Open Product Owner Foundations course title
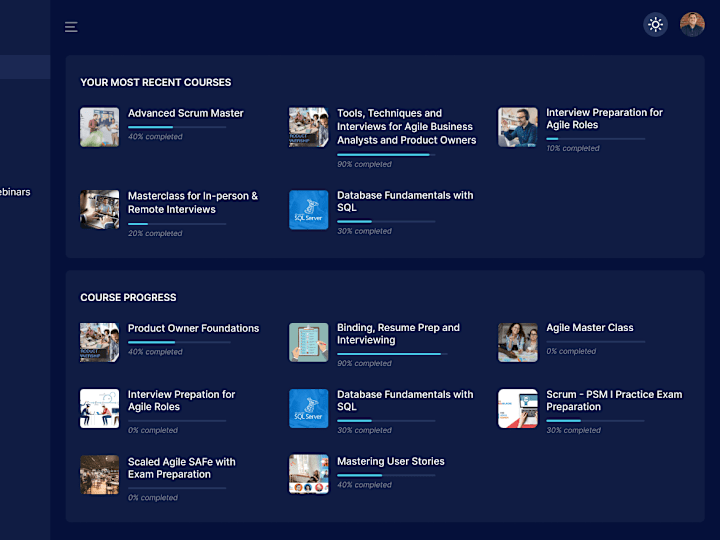The width and height of the screenshot is (720, 540). [x=193, y=328]
